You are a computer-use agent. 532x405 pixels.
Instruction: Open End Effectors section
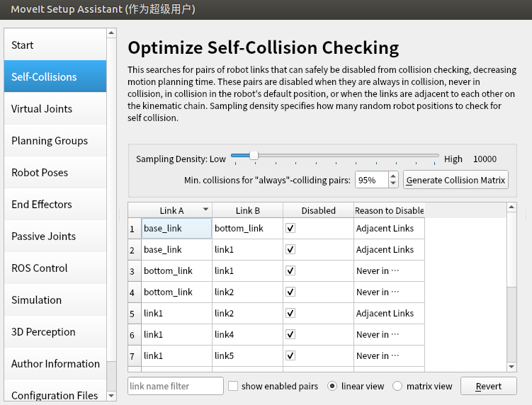coord(42,205)
